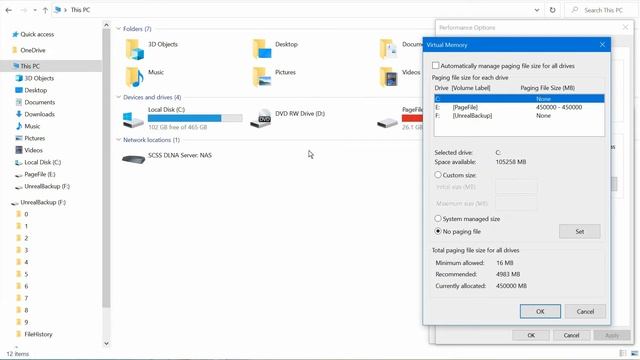Select No paging file option
The image size is (640, 360).
tap(438, 231)
